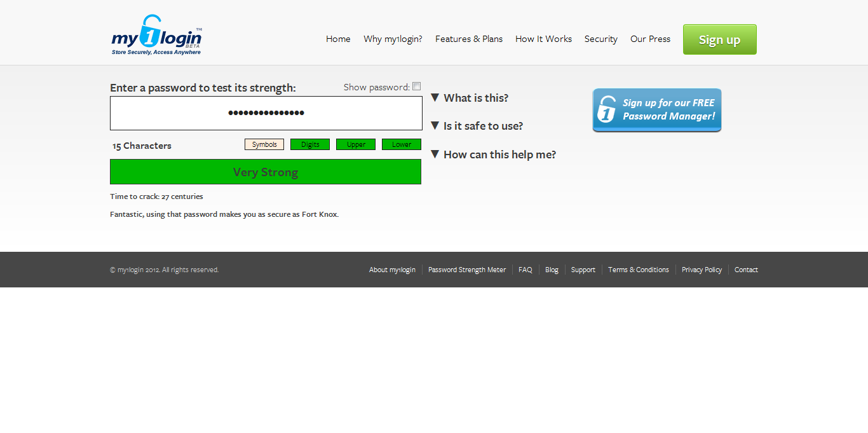
Task: Click the Symbols indicator box
Action: point(264,144)
